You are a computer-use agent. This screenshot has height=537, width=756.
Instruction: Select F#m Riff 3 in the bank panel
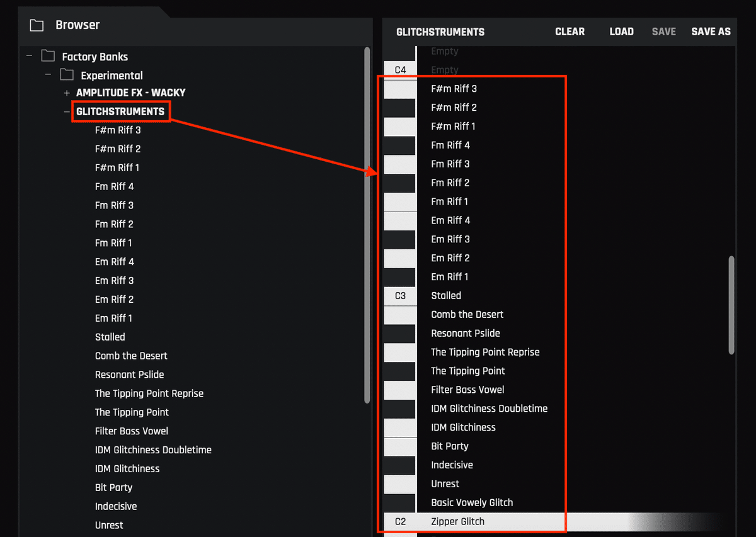point(454,89)
